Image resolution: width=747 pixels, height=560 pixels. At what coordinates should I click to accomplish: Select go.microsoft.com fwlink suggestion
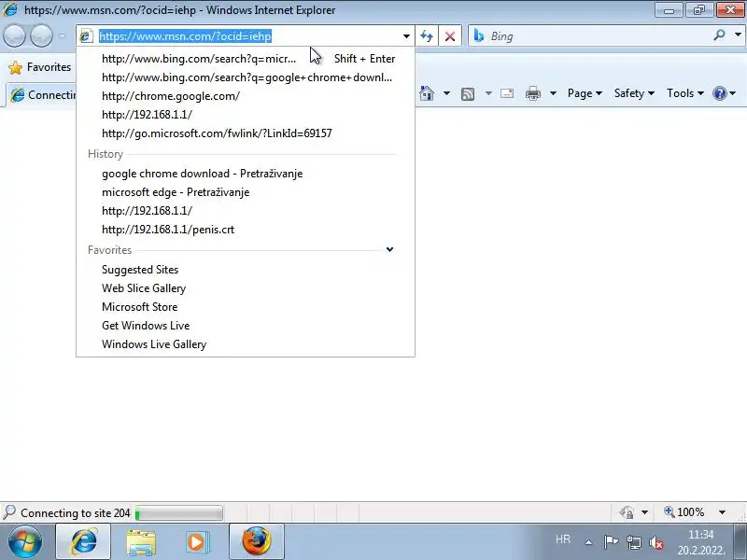[246, 133]
